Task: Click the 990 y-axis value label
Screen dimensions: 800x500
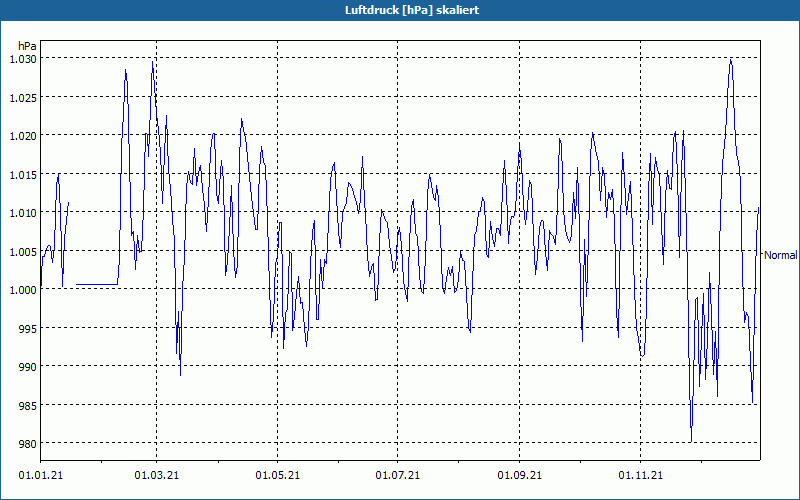Action: pyautogui.click(x=28, y=367)
